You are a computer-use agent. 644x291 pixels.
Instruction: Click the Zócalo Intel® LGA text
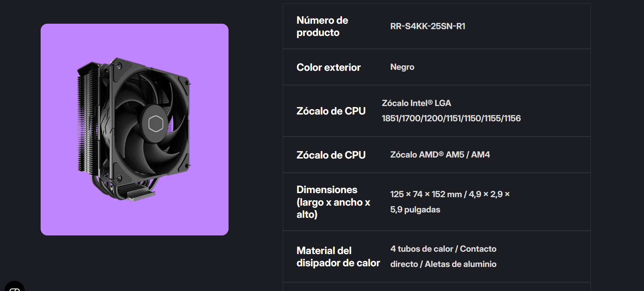click(x=416, y=103)
